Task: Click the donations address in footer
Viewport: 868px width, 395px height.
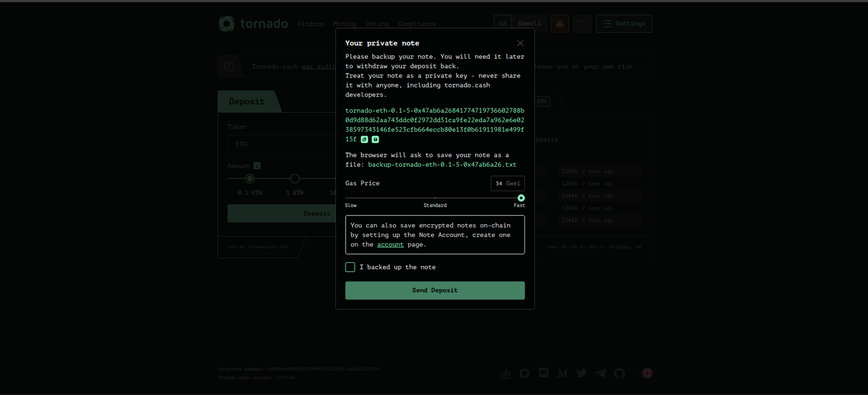Action: 324,369
